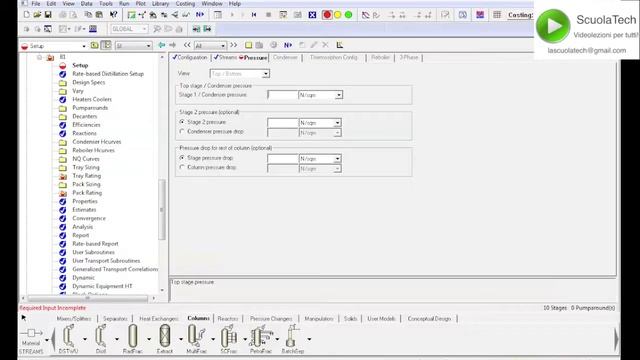
Task: Open the Library menu
Action: (160, 3)
